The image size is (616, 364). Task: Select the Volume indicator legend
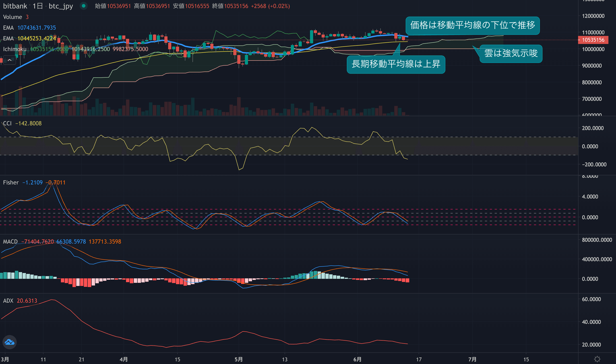click(12, 17)
